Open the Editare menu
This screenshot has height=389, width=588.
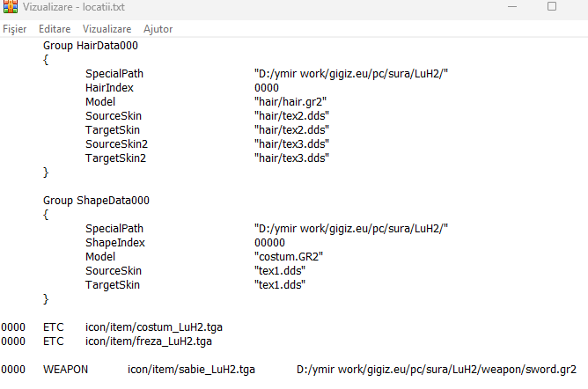tap(55, 29)
